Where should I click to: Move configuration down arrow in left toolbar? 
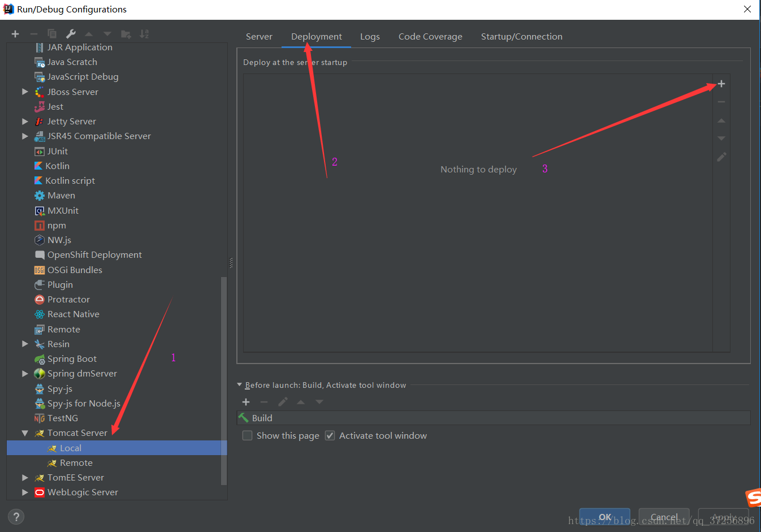[x=107, y=34]
